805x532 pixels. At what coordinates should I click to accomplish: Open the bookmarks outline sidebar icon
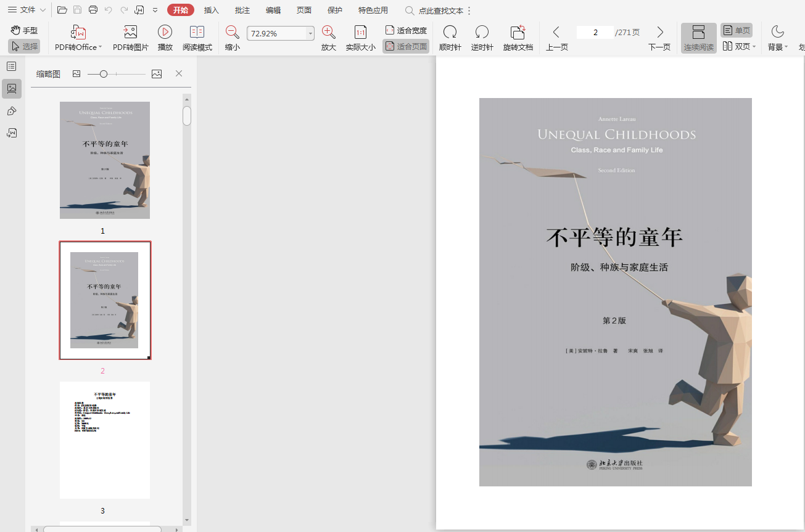tap(12, 67)
